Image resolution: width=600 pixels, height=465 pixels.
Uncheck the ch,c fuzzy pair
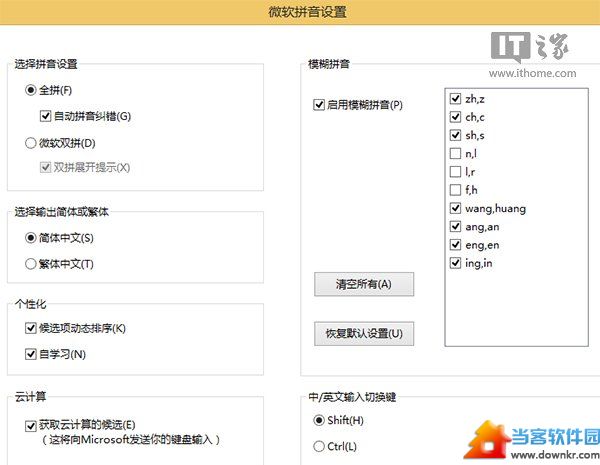tap(455, 117)
